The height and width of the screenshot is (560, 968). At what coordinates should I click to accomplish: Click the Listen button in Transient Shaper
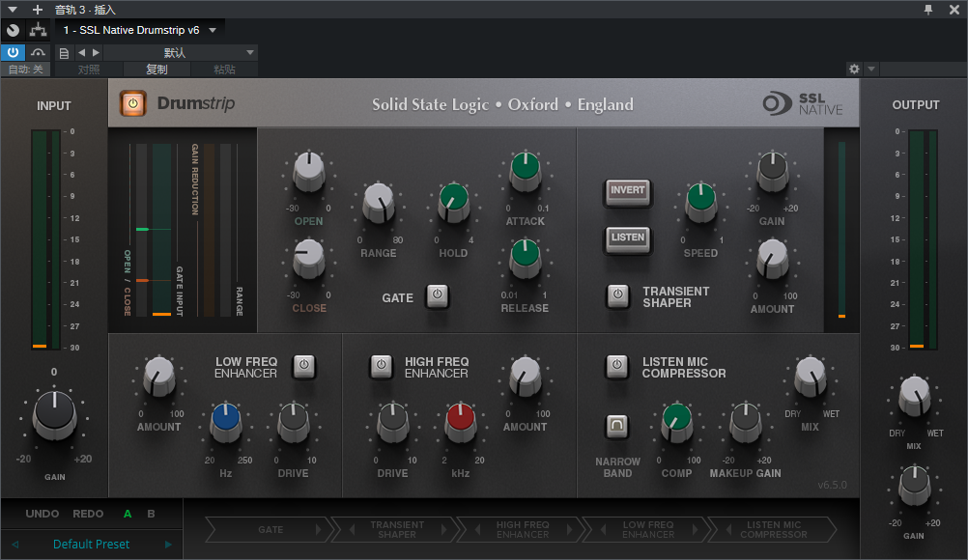627,238
